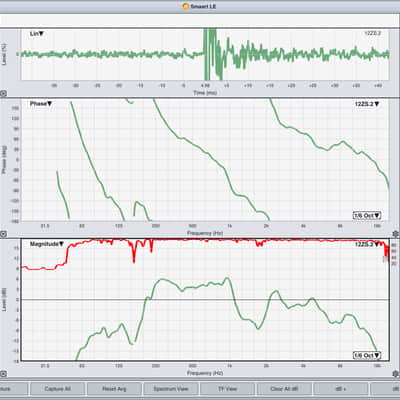
Task: Click the Level (%) vertical axis label
Action: 4,54
